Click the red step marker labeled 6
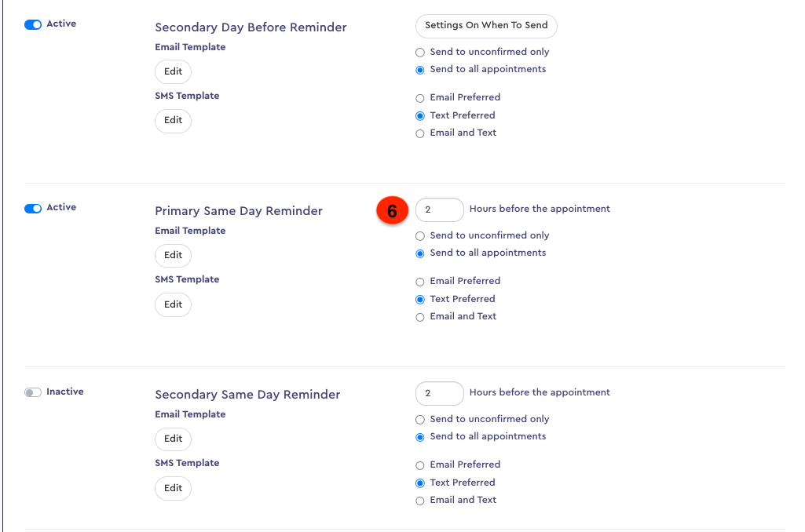The height and width of the screenshot is (532, 805). pos(392,210)
